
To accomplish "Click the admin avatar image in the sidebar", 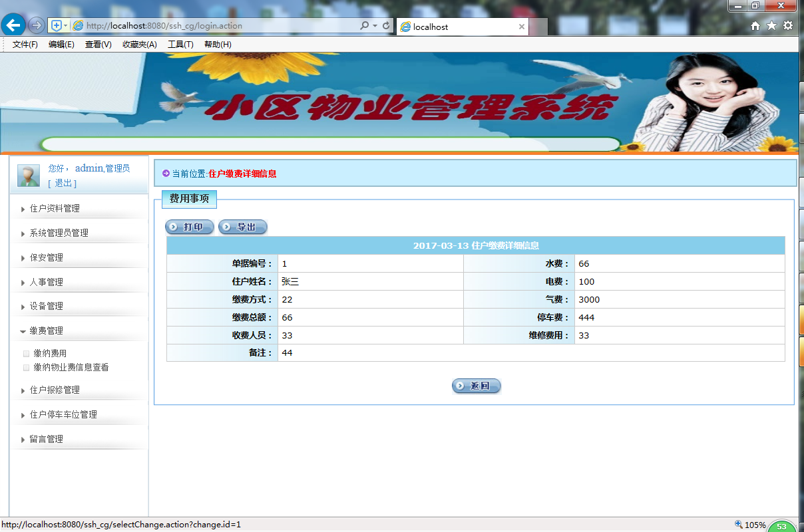I will tap(28, 175).
